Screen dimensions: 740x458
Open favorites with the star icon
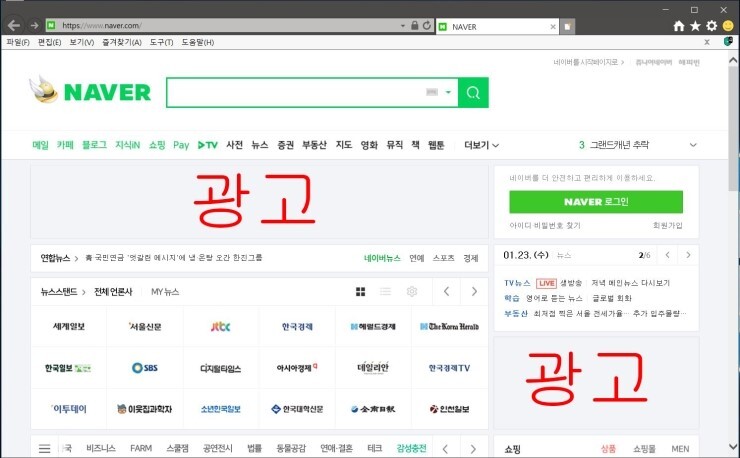pos(695,26)
